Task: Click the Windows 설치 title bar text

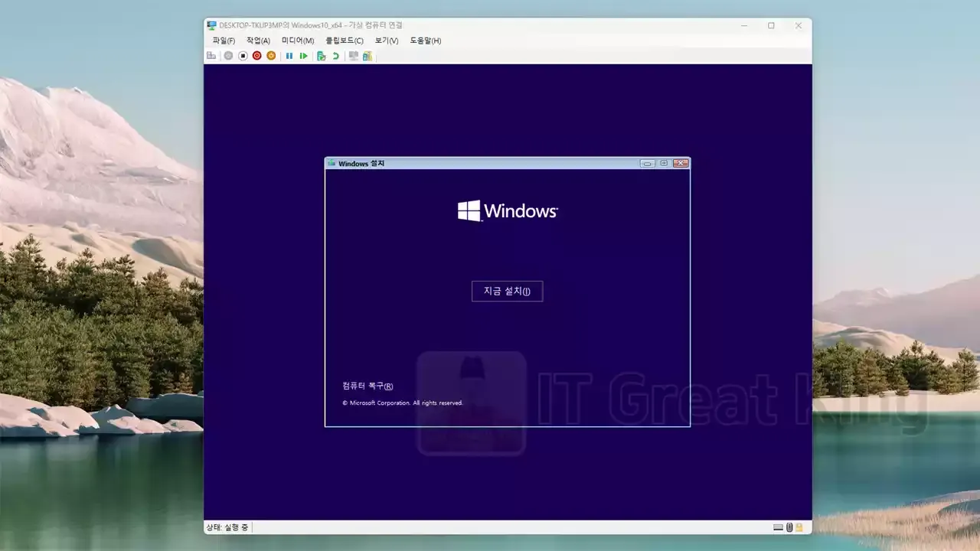Action: 361,163
